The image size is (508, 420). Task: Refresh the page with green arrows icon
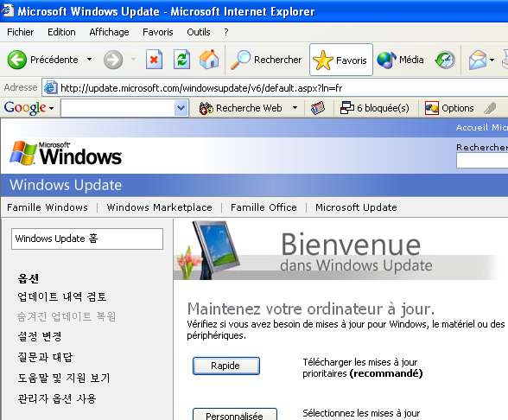coord(181,60)
